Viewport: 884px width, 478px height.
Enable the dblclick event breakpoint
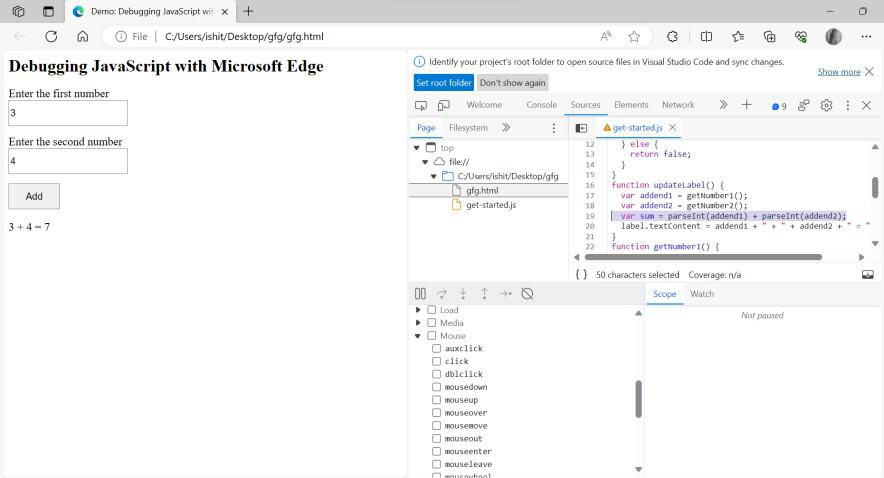point(436,374)
